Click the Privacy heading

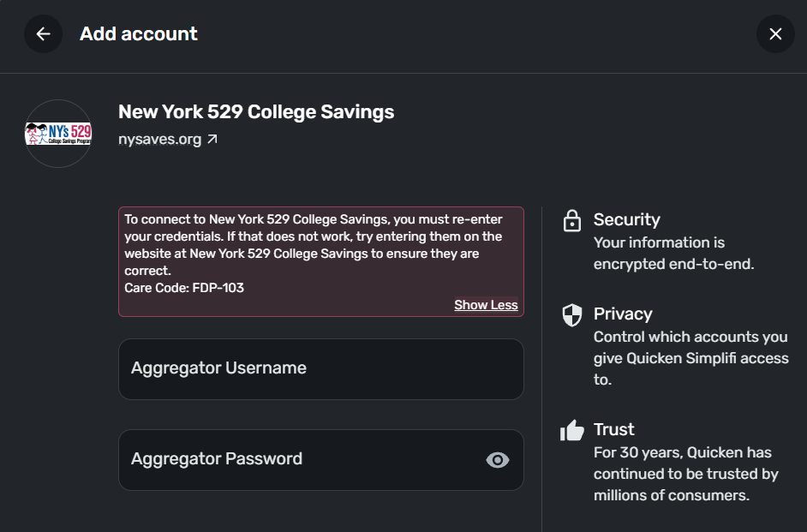pyautogui.click(x=623, y=314)
